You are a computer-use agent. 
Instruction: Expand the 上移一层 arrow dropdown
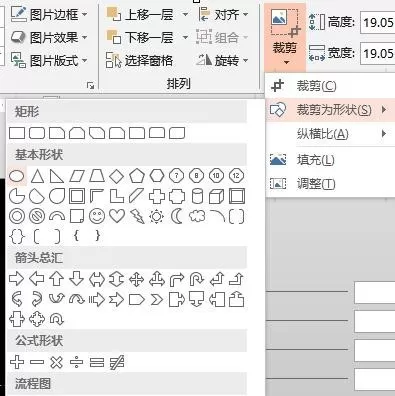185,15
